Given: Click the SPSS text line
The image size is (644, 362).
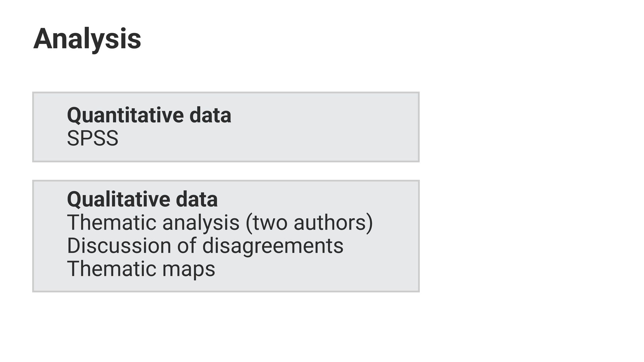Looking at the screenshot, I should tap(93, 138).
